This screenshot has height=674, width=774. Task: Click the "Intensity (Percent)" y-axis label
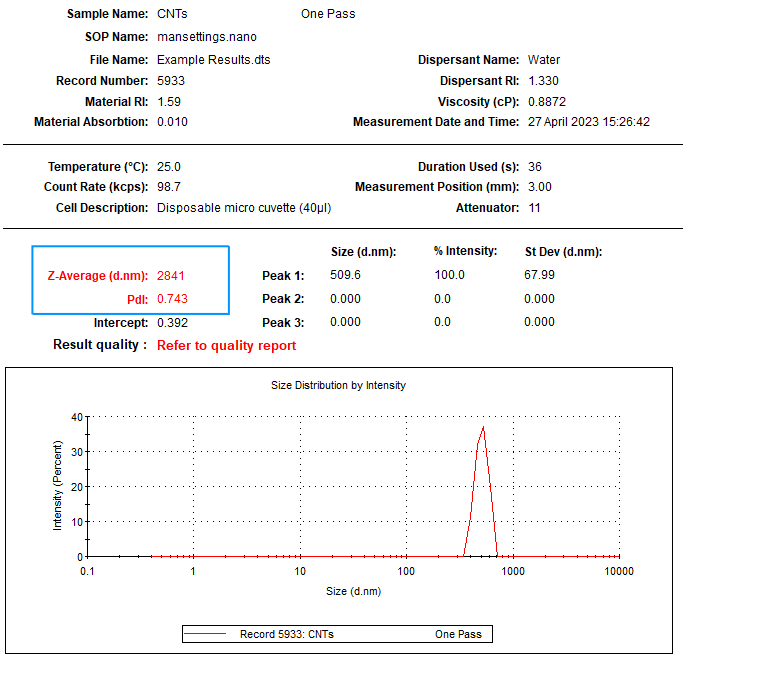click(57, 487)
